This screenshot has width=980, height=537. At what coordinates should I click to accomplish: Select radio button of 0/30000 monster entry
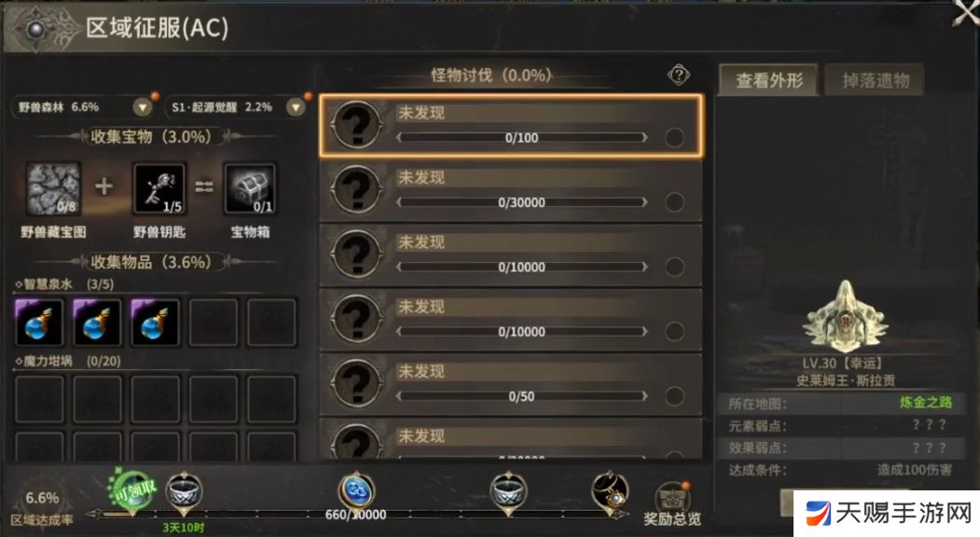[674, 202]
